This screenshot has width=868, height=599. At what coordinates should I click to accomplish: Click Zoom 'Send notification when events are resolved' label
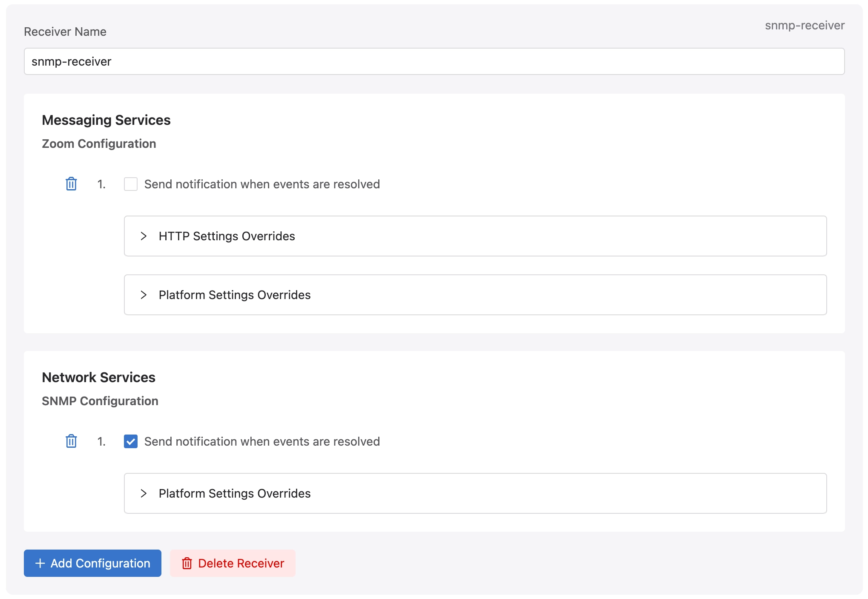point(262,184)
